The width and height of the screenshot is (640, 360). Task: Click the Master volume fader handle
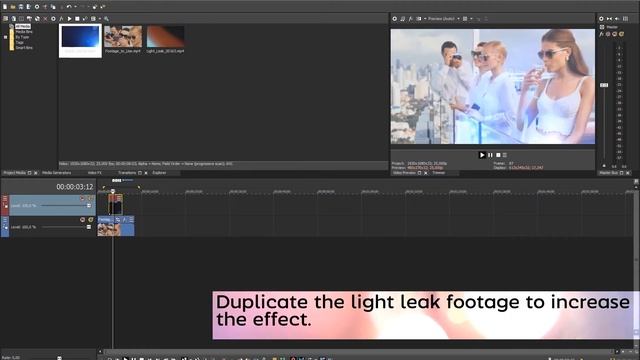click(x=604, y=85)
